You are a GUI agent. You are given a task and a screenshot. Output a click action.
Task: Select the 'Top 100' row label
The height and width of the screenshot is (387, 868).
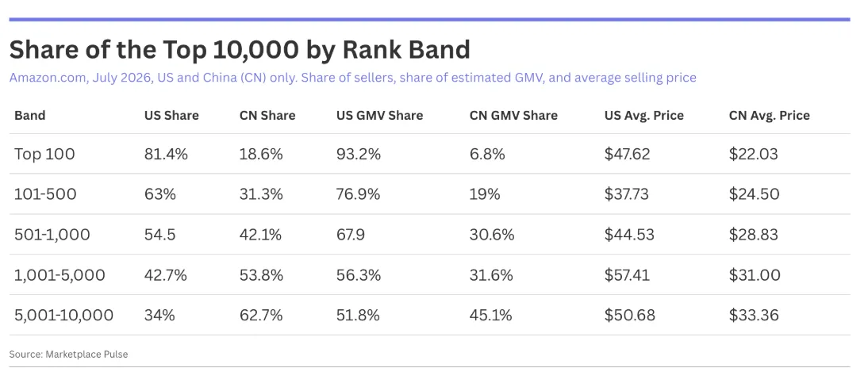44,154
